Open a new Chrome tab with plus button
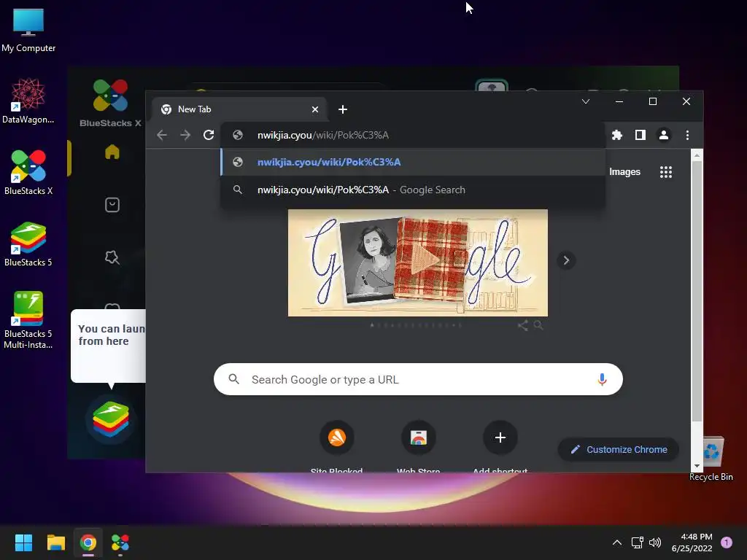This screenshot has width=747, height=560. [343, 109]
